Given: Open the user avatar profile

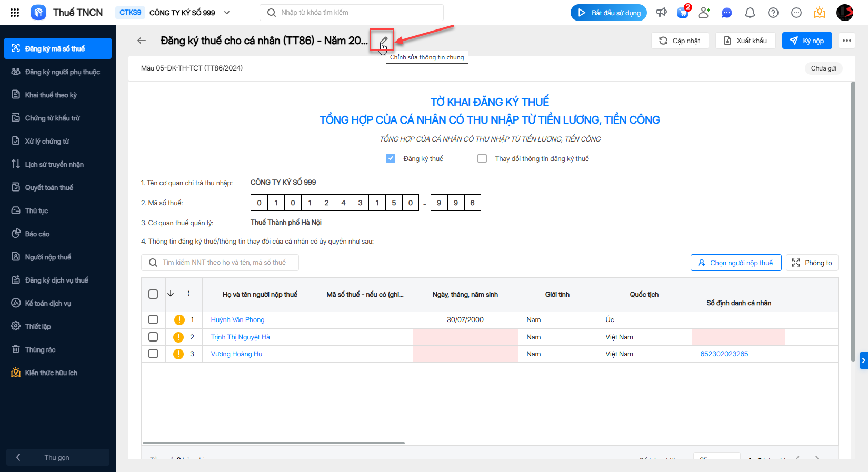Looking at the screenshot, I should coord(845,13).
